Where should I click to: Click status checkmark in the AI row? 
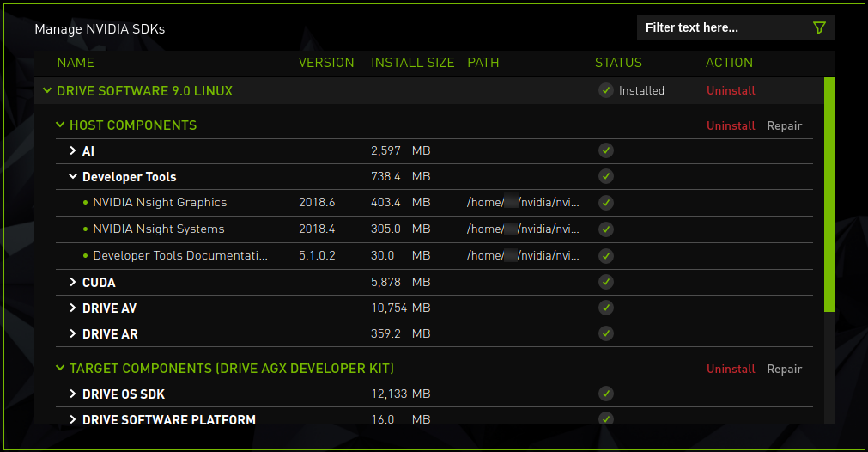click(x=606, y=150)
